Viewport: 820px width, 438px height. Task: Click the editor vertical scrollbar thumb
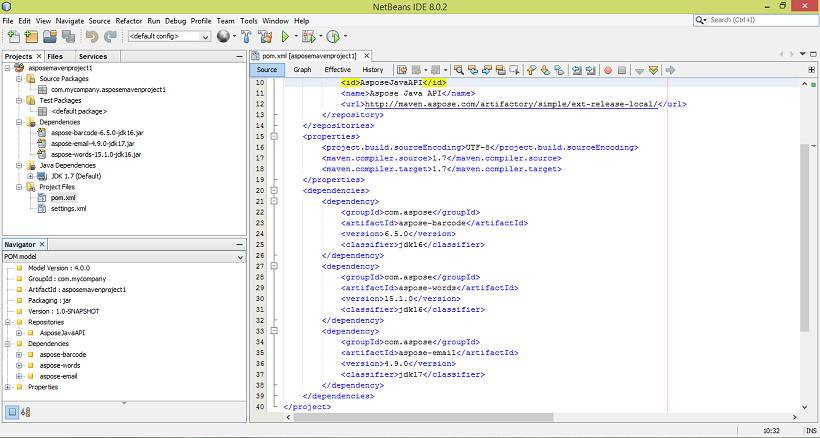(x=804, y=237)
